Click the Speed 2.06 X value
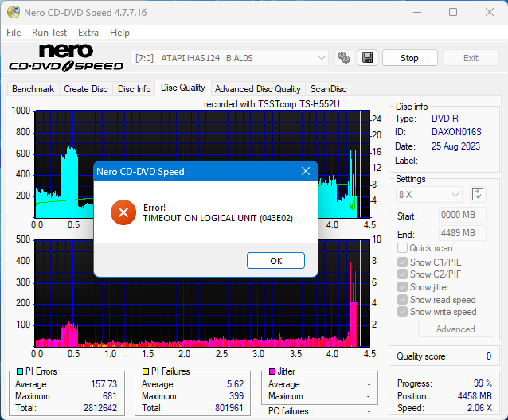 pyautogui.click(x=479, y=408)
